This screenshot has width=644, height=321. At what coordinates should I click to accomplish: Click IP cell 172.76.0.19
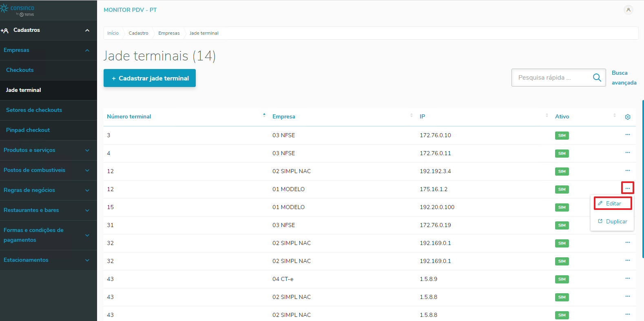(436, 225)
